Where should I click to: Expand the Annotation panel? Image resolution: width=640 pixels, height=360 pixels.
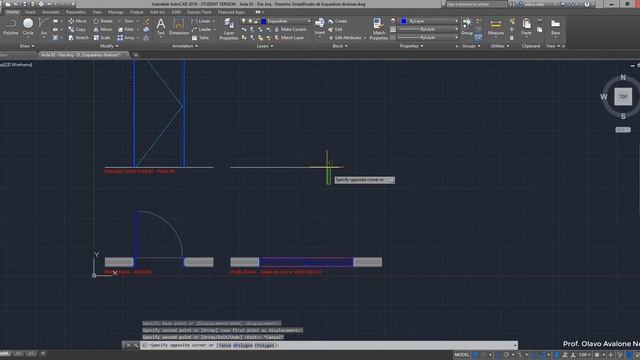point(184,46)
